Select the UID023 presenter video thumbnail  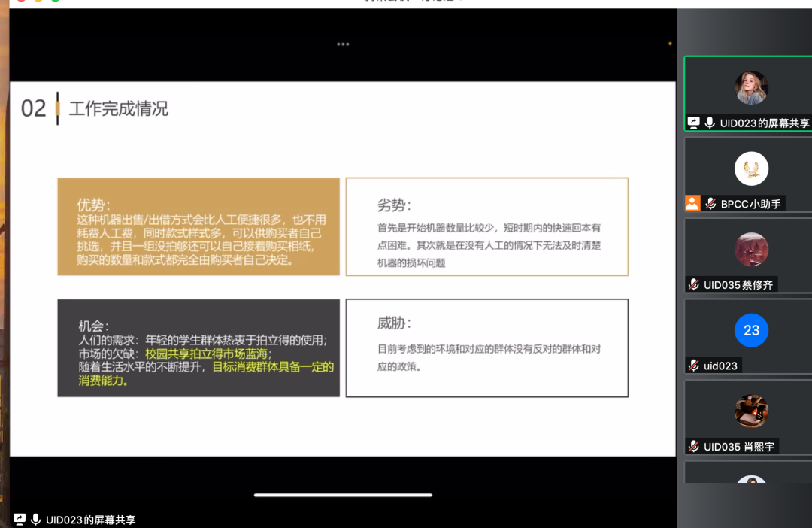click(x=751, y=88)
